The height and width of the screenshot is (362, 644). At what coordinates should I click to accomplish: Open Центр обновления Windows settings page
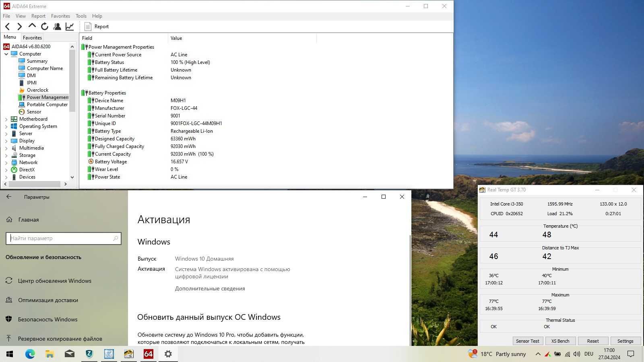[x=54, y=281]
